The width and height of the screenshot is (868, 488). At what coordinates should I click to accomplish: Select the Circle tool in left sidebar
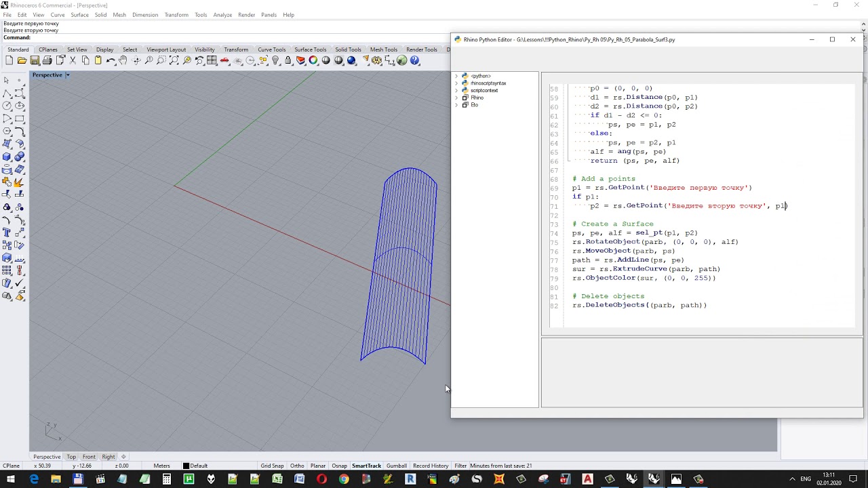click(7, 105)
